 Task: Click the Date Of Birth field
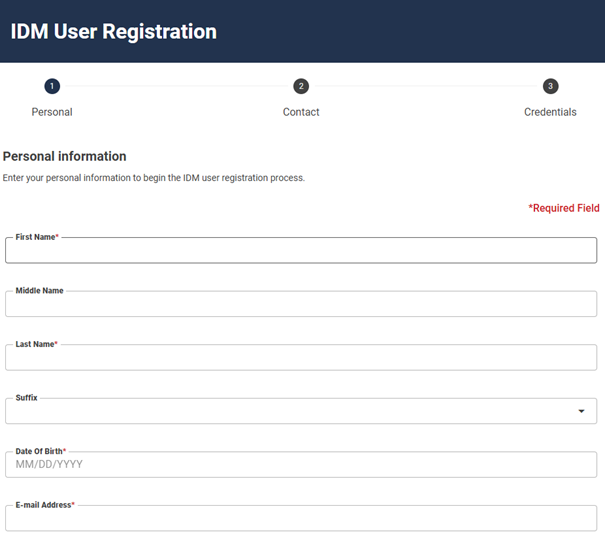301,464
